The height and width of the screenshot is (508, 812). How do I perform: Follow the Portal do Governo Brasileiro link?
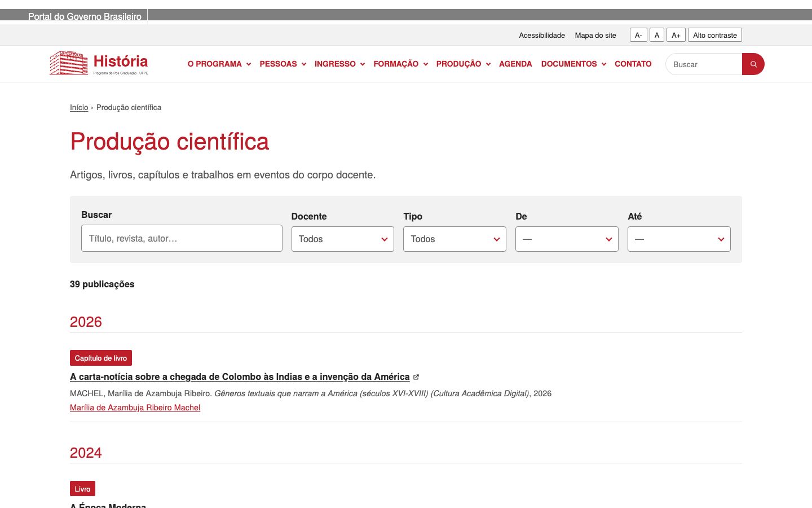(x=85, y=16)
